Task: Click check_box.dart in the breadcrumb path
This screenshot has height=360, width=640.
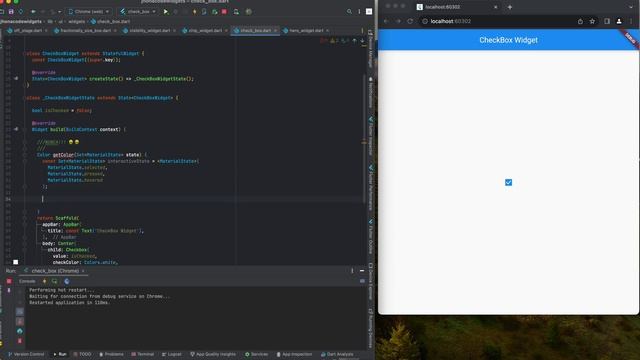Action: point(110,22)
